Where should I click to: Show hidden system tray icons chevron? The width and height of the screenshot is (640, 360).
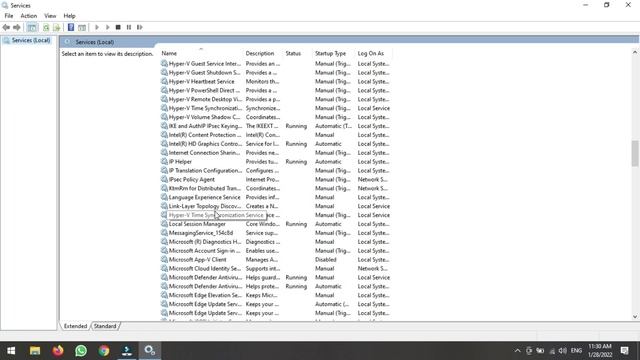pos(518,351)
